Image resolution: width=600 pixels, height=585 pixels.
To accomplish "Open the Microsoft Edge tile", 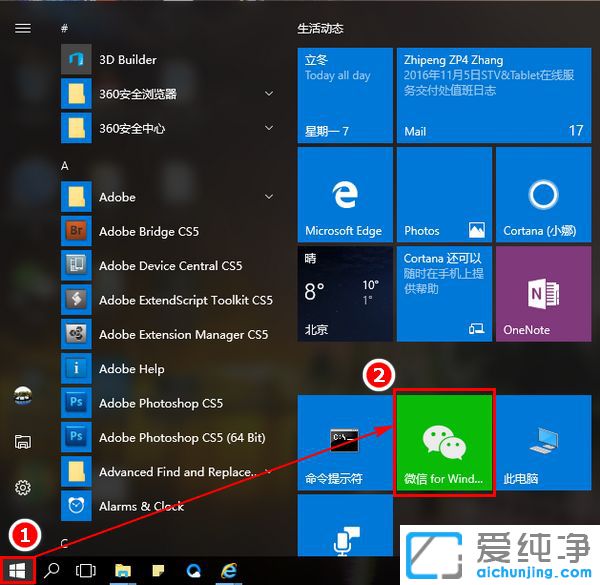I will (x=345, y=195).
